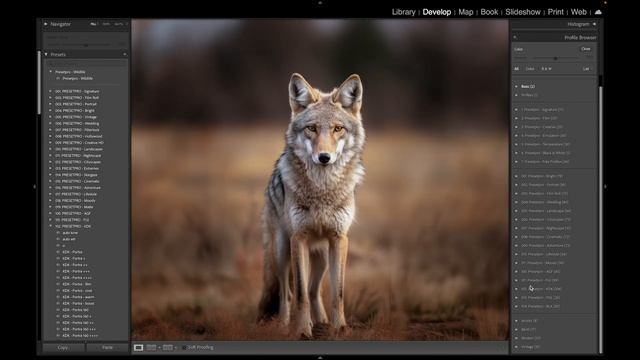The image size is (640, 360).
Task: Select 015 PRESETPRO - Cinematic group
Action: tap(77, 181)
